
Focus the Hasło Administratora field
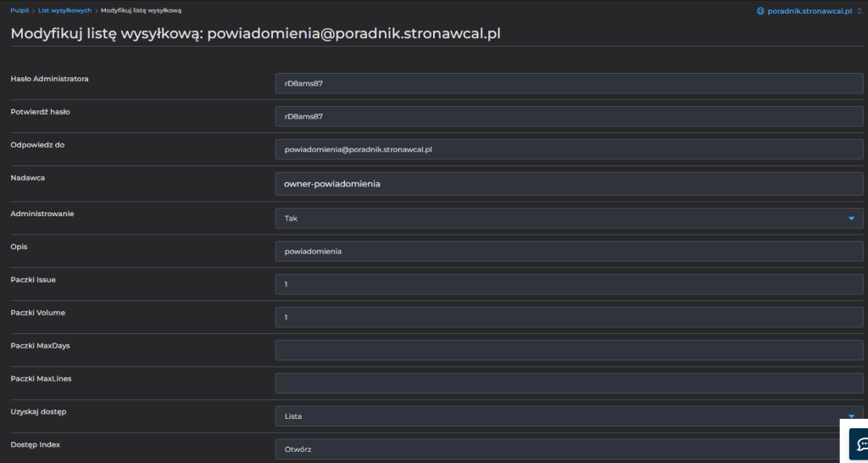coord(569,83)
